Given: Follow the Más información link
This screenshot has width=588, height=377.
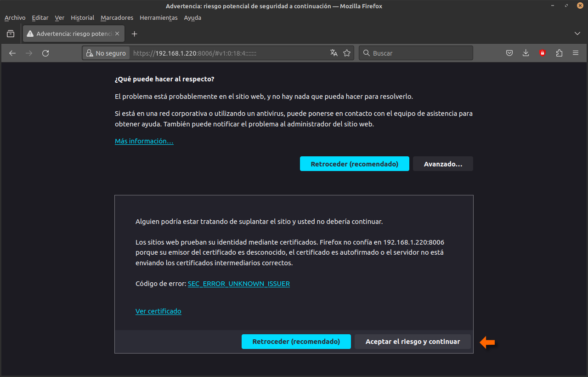Looking at the screenshot, I should coord(144,141).
